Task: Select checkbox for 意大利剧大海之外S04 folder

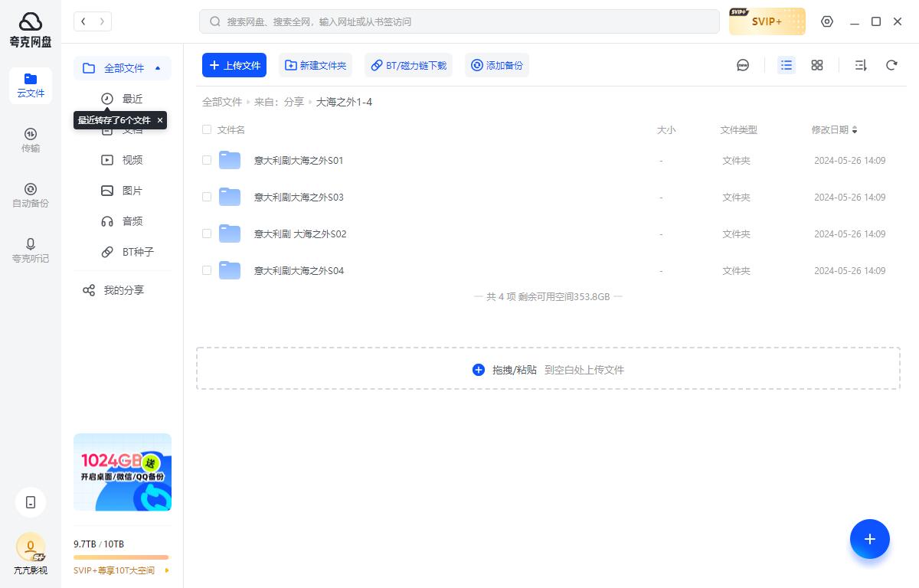Action: (207, 270)
